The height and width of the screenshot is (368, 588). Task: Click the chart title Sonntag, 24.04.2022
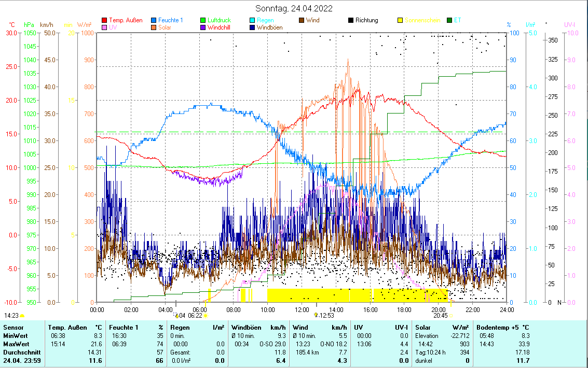(x=294, y=8)
